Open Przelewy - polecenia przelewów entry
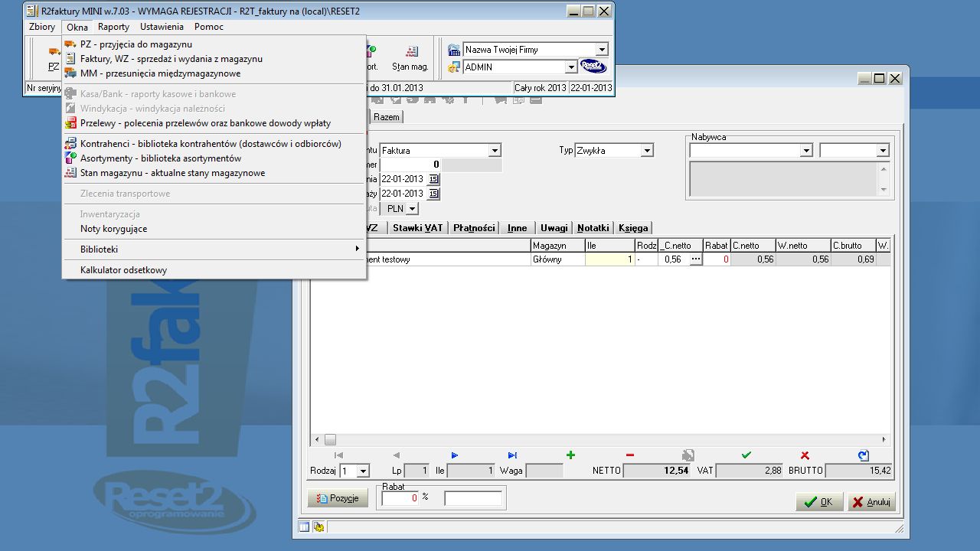The width and height of the screenshot is (980, 551). 214,123
